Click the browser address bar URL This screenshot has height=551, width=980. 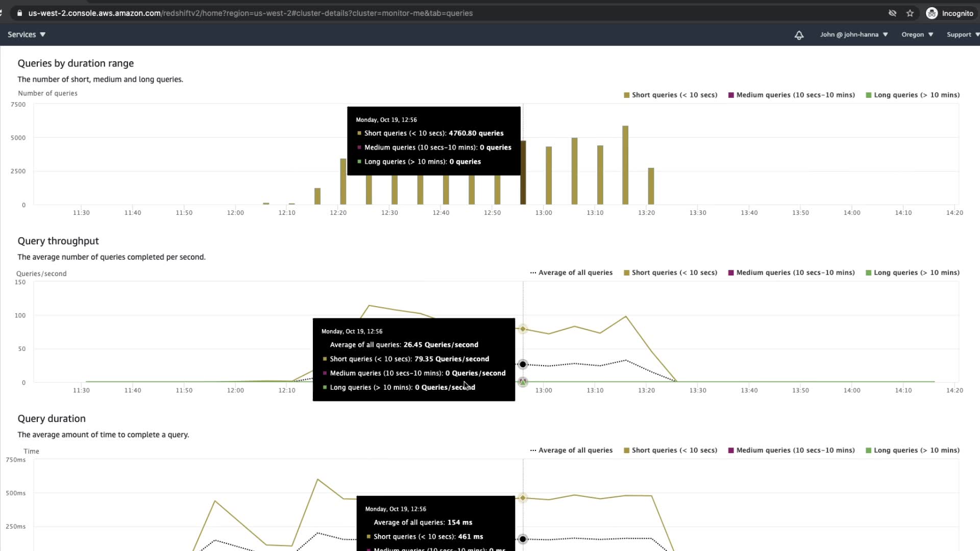(x=250, y=13)
